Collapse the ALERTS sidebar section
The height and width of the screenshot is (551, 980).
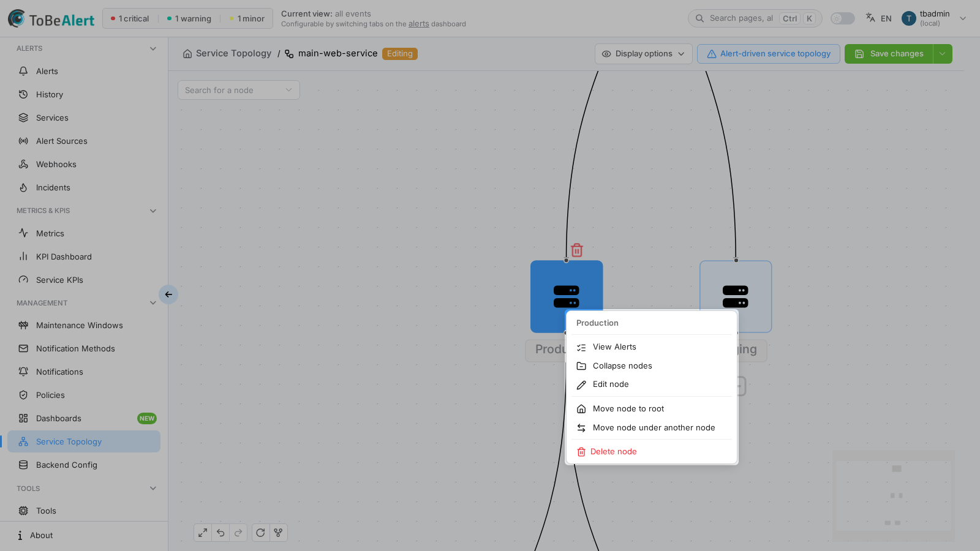pos(153,48)
